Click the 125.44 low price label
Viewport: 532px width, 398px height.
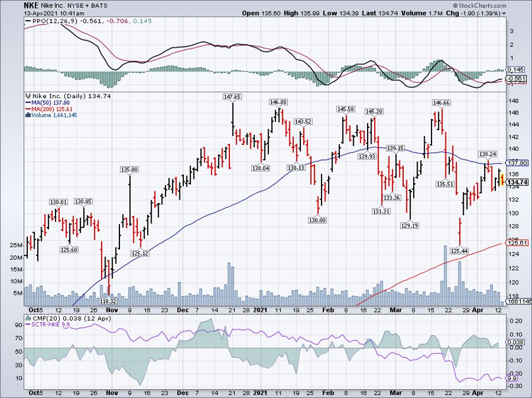pos(459,251)
